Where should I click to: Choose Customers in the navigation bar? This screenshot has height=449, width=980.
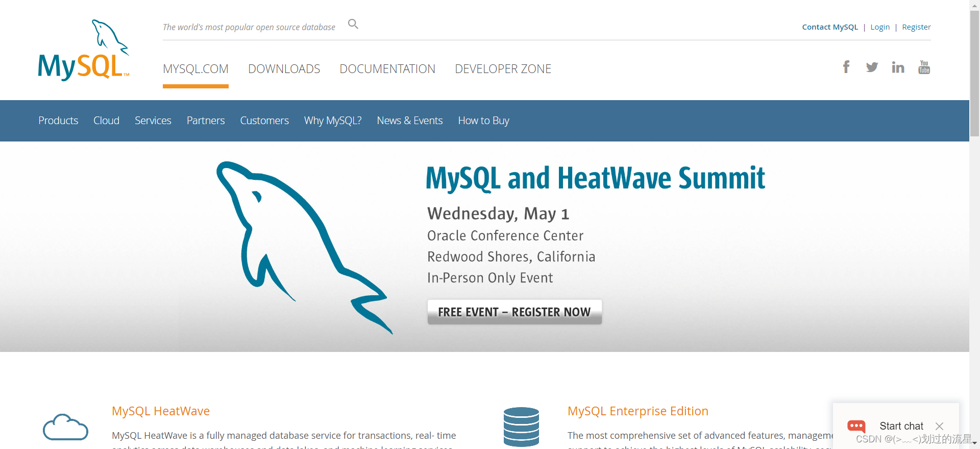[264, 121]
